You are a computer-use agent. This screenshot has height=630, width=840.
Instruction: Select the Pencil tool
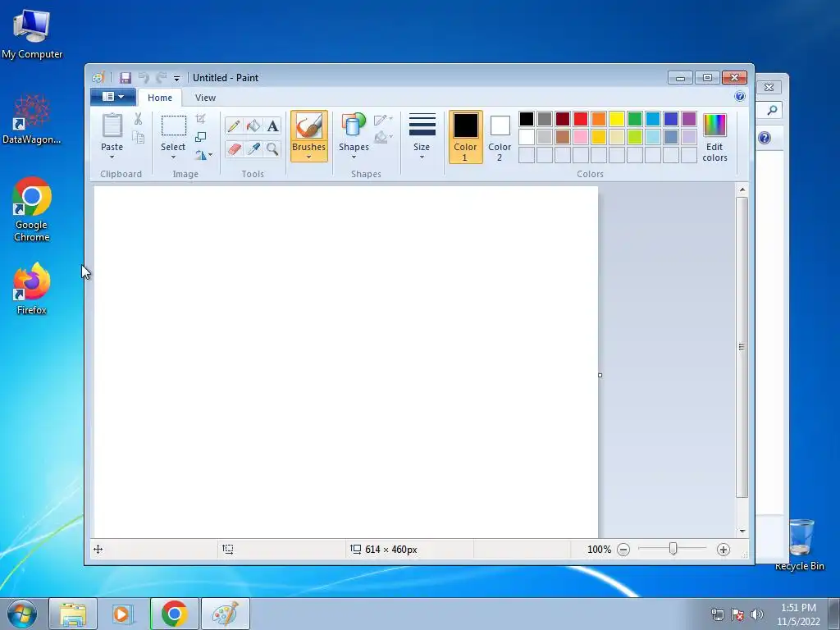(234, 126)
